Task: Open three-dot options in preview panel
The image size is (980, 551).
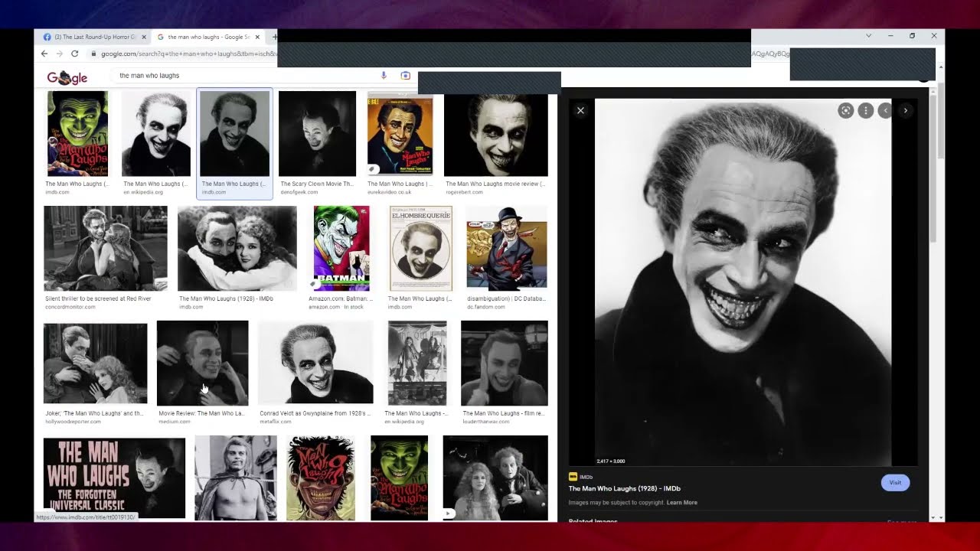Action: point(865,110)
